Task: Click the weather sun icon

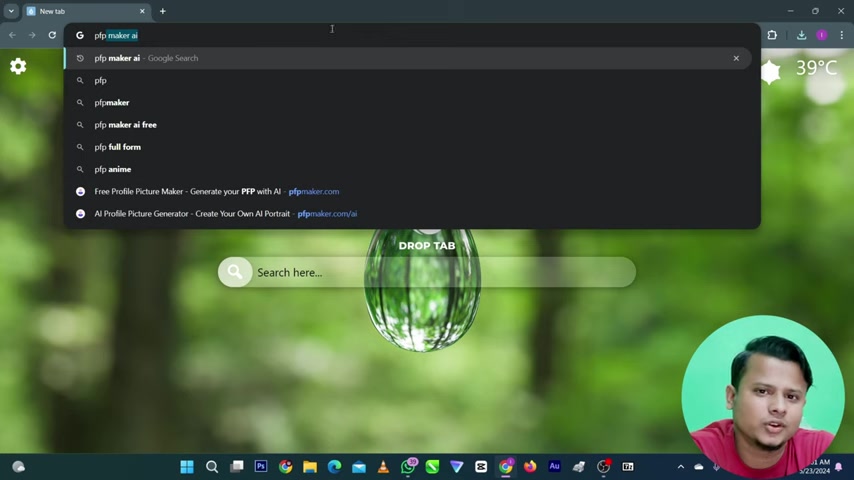Action: click(x=770, y=71)
